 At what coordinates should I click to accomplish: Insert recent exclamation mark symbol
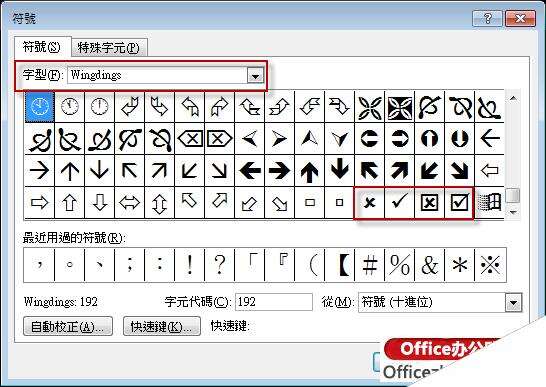coord(189,265)
